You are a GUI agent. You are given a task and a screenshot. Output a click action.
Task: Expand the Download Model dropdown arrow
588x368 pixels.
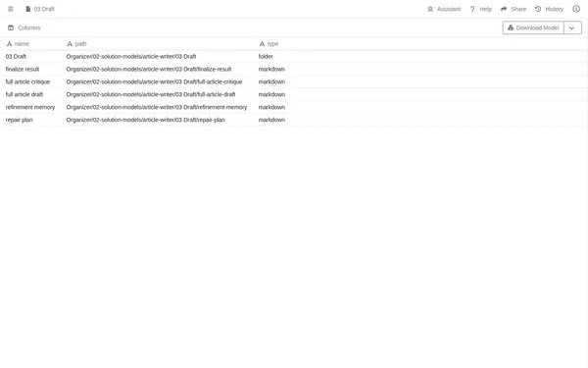(x=572, y=27)
